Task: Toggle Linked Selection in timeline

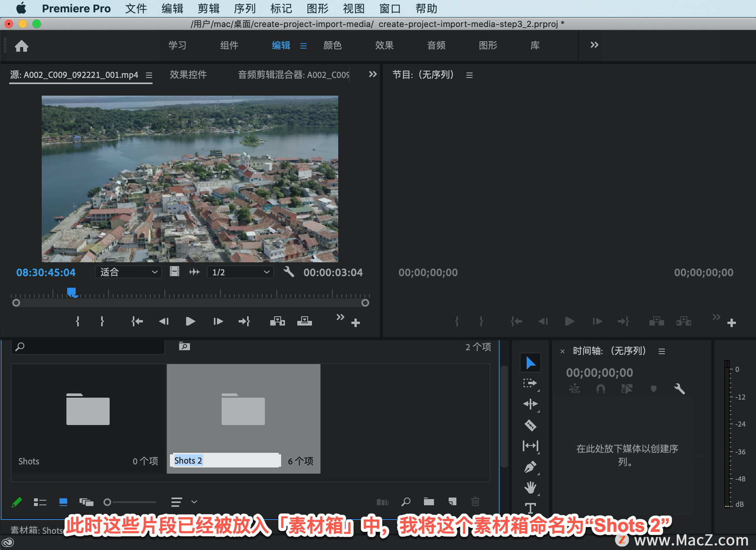Action: tap(627, 389)
